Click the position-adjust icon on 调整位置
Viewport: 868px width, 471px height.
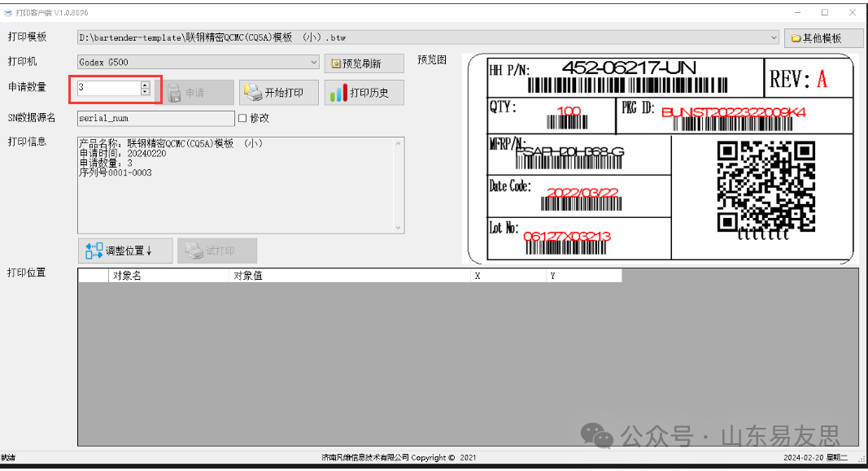(x=94, y=251)
